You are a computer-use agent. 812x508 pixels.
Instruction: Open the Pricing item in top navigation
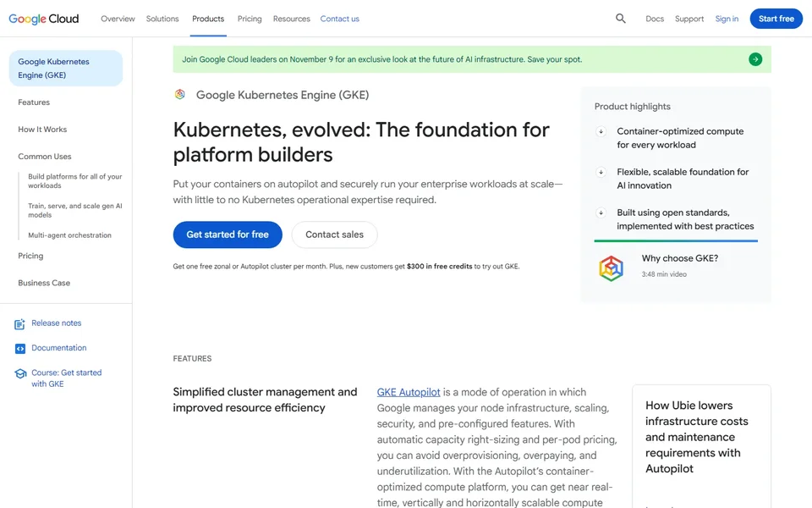point(250,19)
